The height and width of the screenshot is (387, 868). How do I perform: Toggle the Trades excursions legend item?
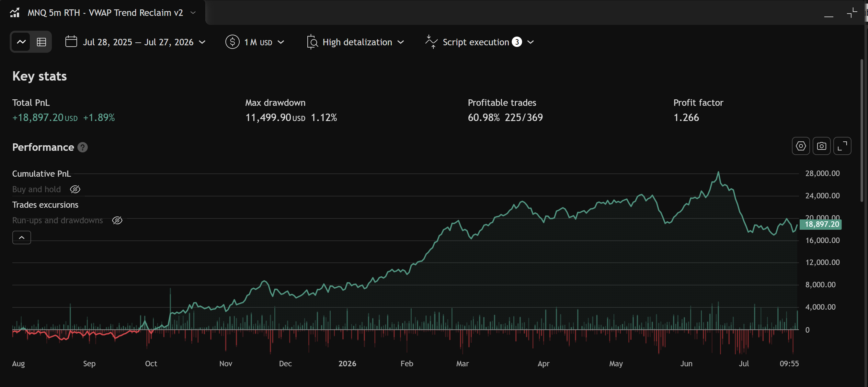[45, 205]
